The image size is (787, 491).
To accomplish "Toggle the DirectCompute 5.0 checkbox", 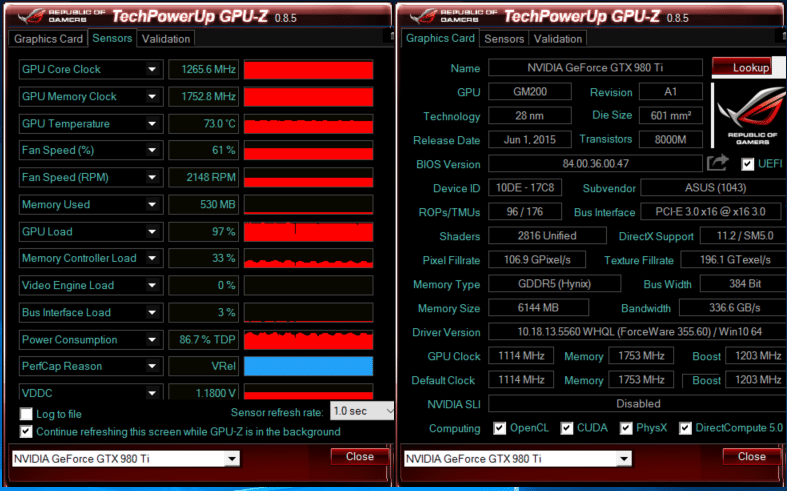I will point(685,428).
